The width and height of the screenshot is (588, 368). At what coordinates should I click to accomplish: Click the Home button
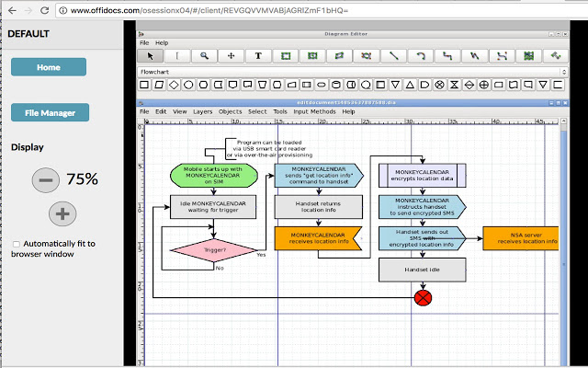(x=49, y=67)
